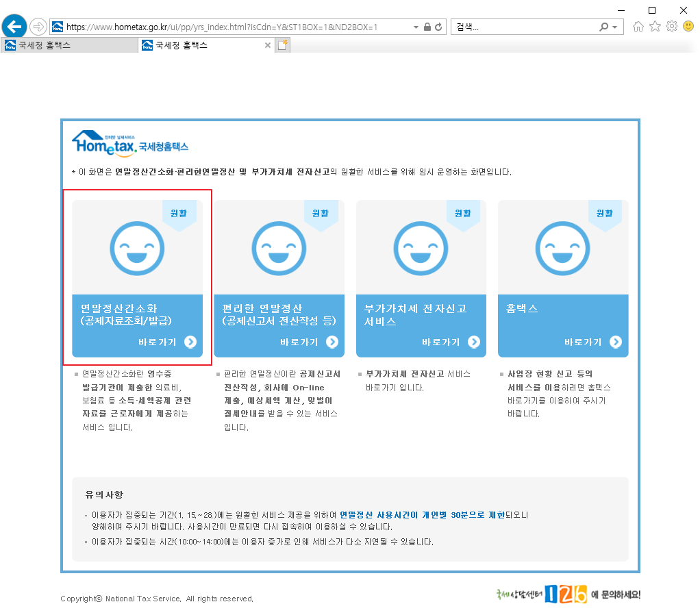Open the browser Home icon
The image size is (700, 615).
point(638,27)
